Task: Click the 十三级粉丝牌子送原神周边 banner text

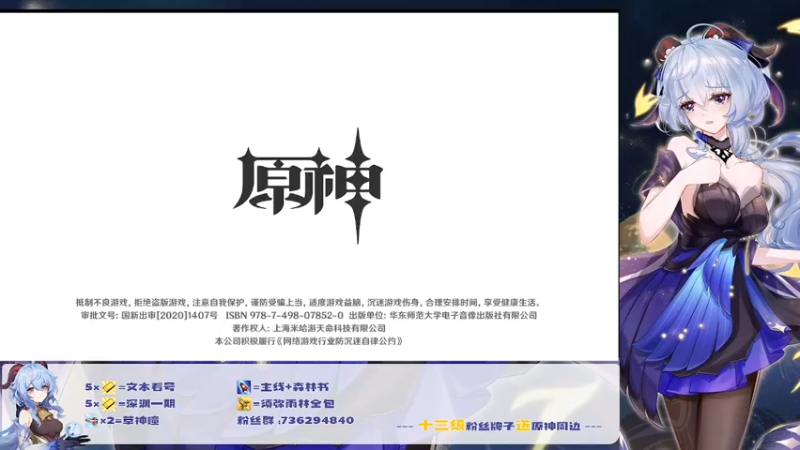Action: tap(499, 426)
